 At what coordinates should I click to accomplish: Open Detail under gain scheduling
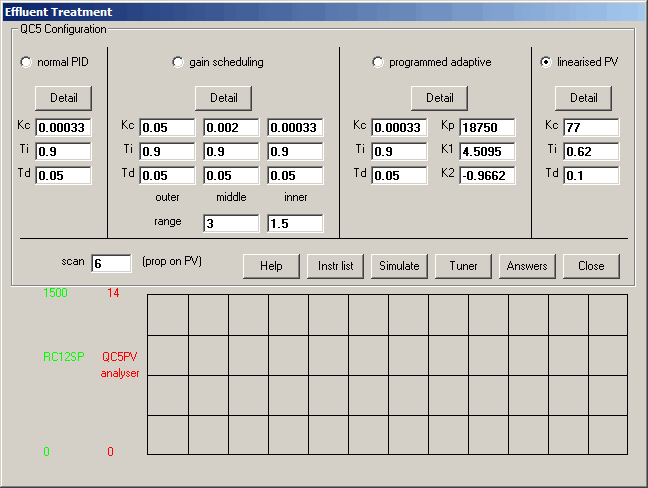(x=223, y=98)
